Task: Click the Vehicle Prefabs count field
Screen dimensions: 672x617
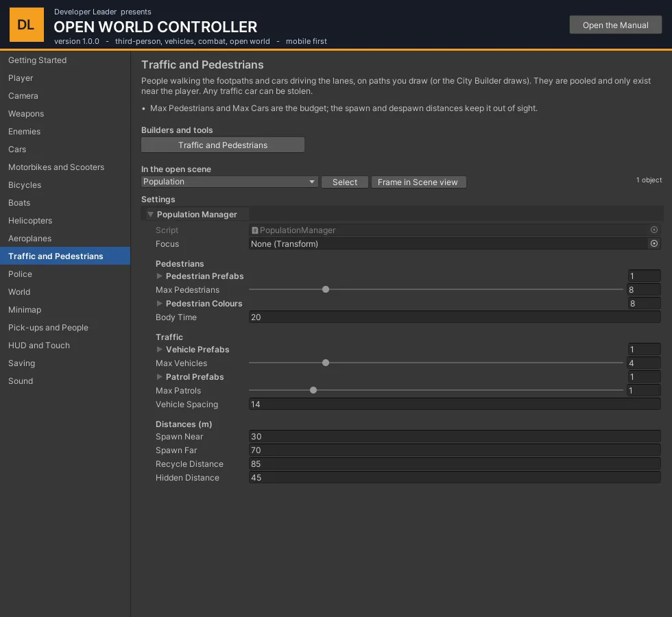Action: click(644, 349)
